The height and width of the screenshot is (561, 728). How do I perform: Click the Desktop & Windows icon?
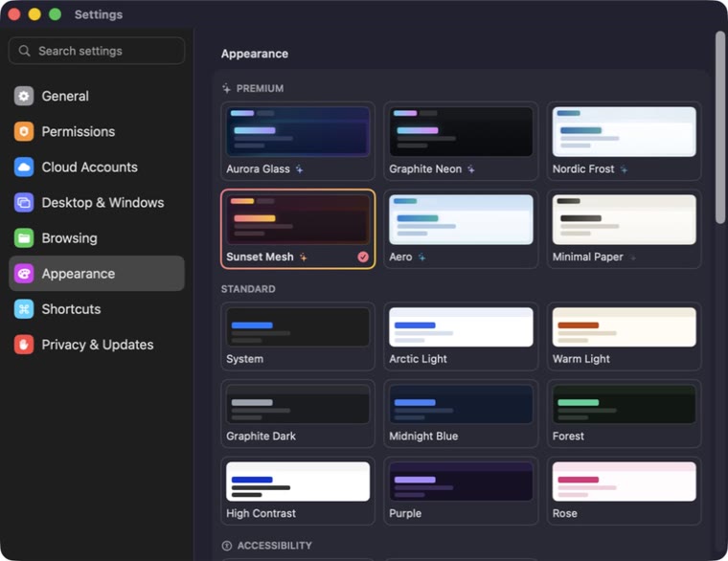click(24, 202)
